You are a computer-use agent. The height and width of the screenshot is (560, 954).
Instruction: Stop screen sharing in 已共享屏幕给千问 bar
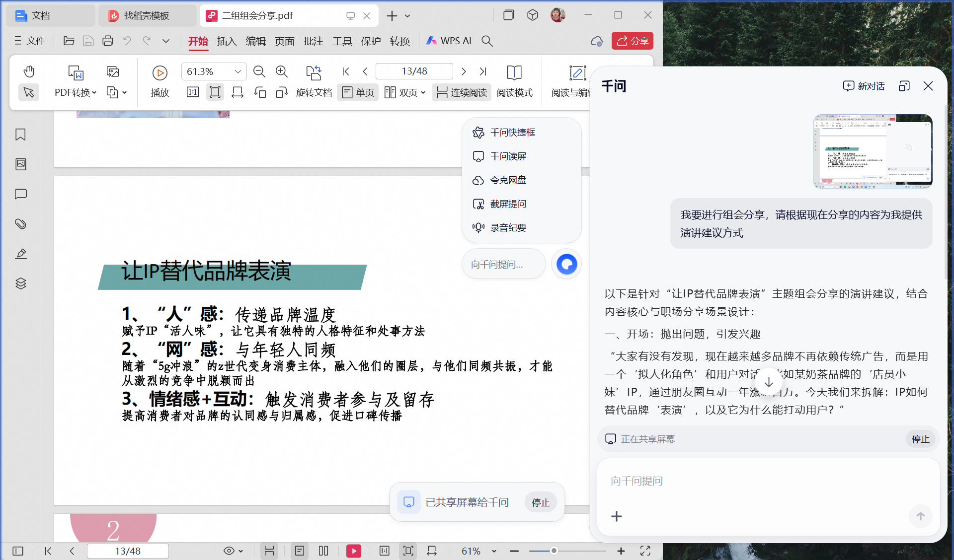pos(540,502)
